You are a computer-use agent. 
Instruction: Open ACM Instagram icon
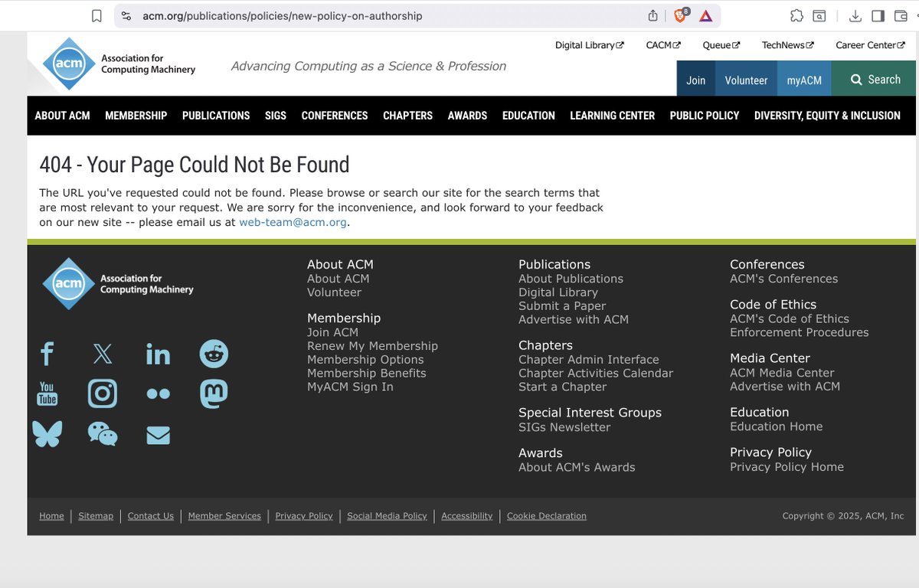click(x=103, y=394)
